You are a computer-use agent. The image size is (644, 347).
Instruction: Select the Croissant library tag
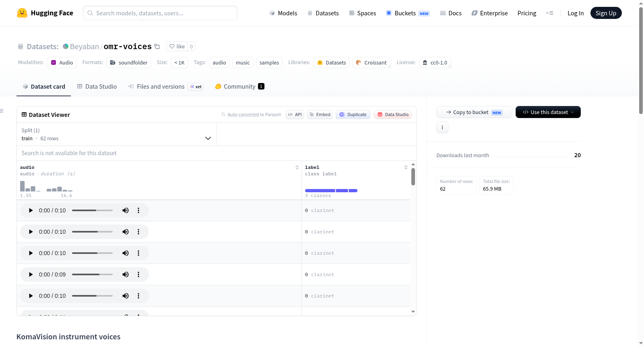[372, 62]
